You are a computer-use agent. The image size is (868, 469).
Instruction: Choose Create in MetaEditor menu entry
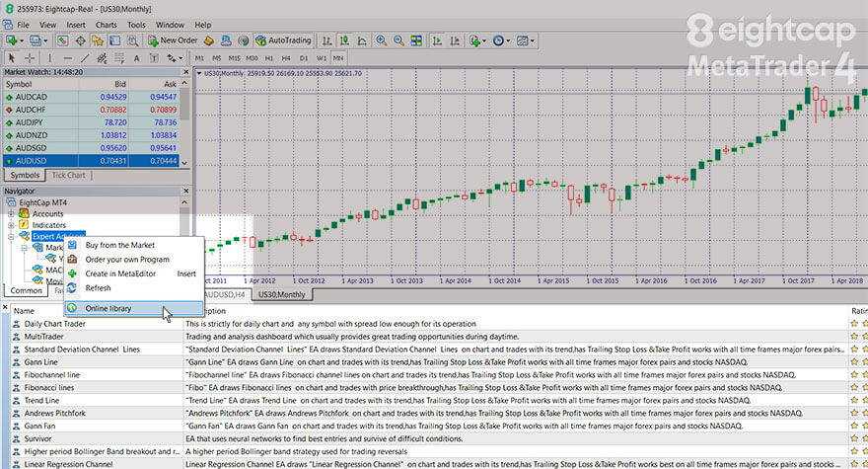pyautogui.click(x=134, y=274)
